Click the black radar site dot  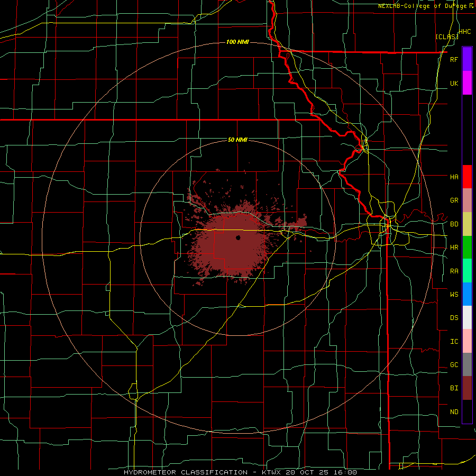pyautogui.click(x=238, y=237)
